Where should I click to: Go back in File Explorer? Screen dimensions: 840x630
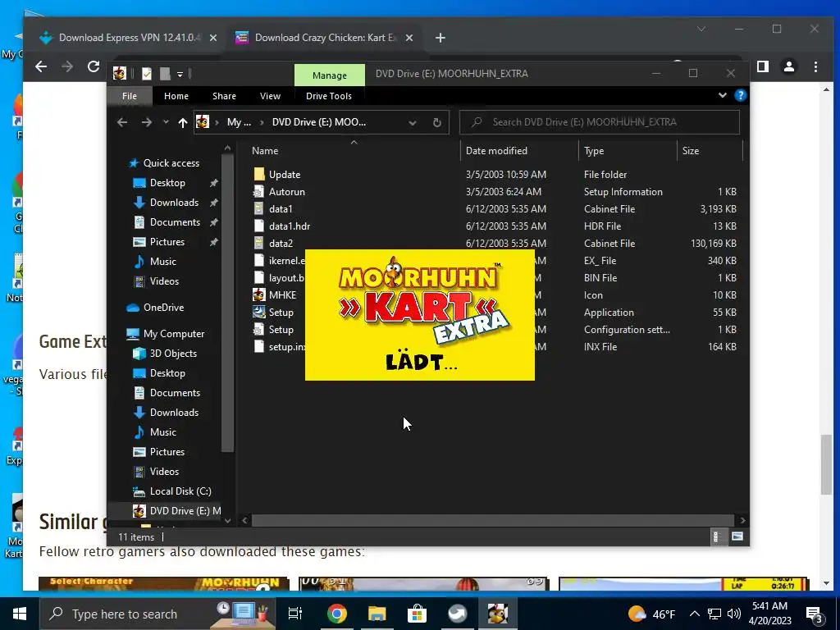coord(122,122)
